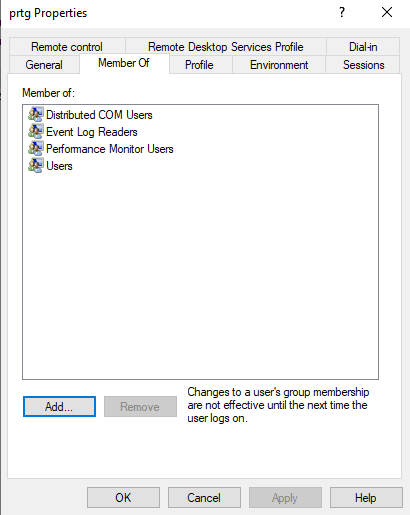
Task: Click the Event Log Readers group icon
Action: coord(35,131)
